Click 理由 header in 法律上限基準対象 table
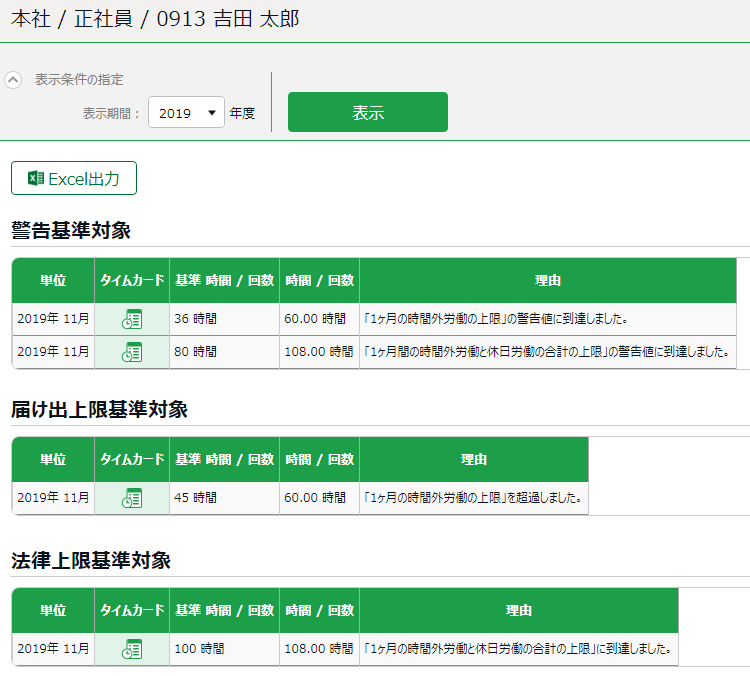Image resolution: width=750 pixels, height=676 pixels. pyautogui.click(x=518, y=610)
